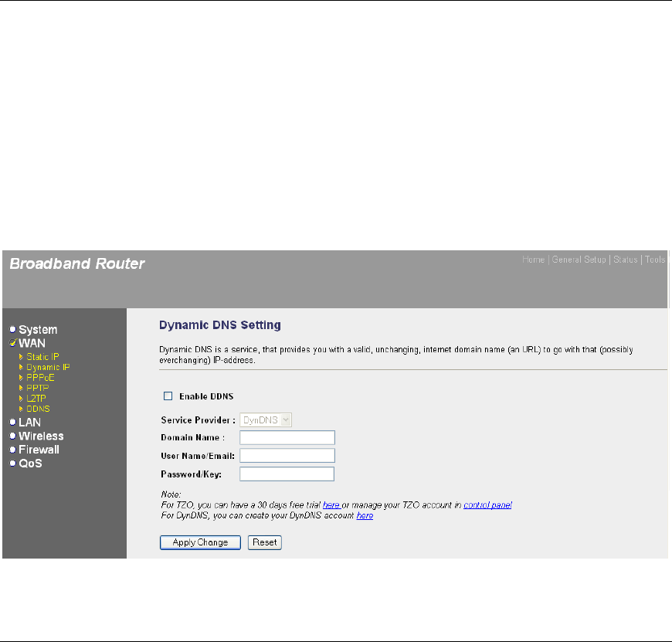The width and height of the screenshot is (672, 642).
Task: Click the Dynamic DNS Setting heading
Action: click(x=220, y=324)
